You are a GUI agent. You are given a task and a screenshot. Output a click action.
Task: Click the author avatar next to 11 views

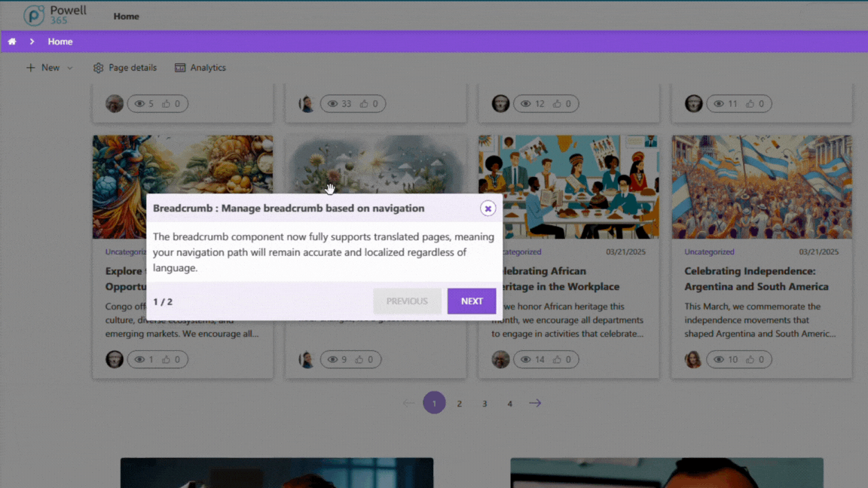(694, 103)
